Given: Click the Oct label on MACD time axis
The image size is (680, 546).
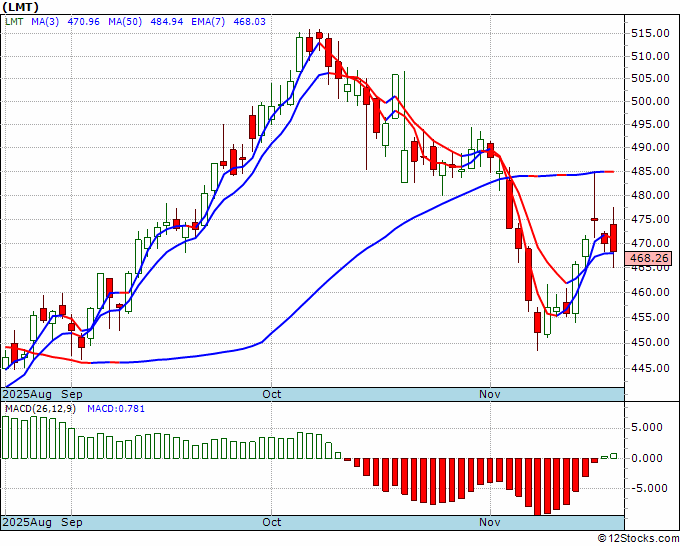Looking at the screenshot, I should point(271,522).
